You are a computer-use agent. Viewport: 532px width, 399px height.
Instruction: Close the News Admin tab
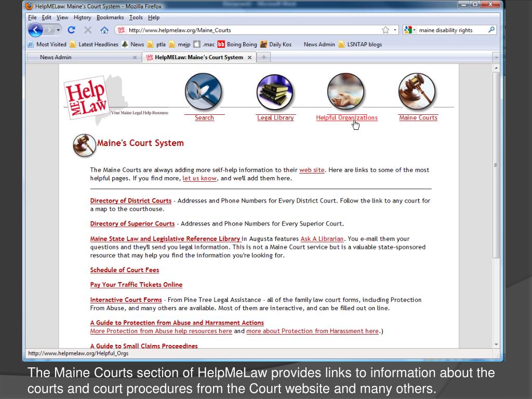135,58
